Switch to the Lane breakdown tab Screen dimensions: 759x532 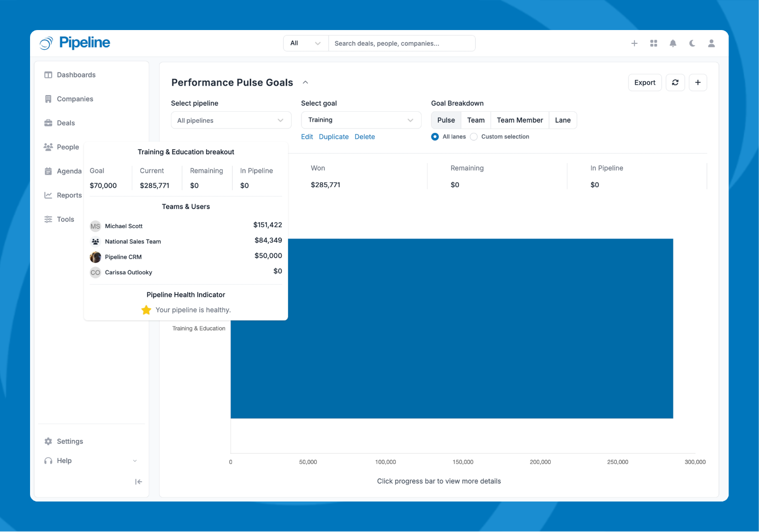click(x=562, y=120)
